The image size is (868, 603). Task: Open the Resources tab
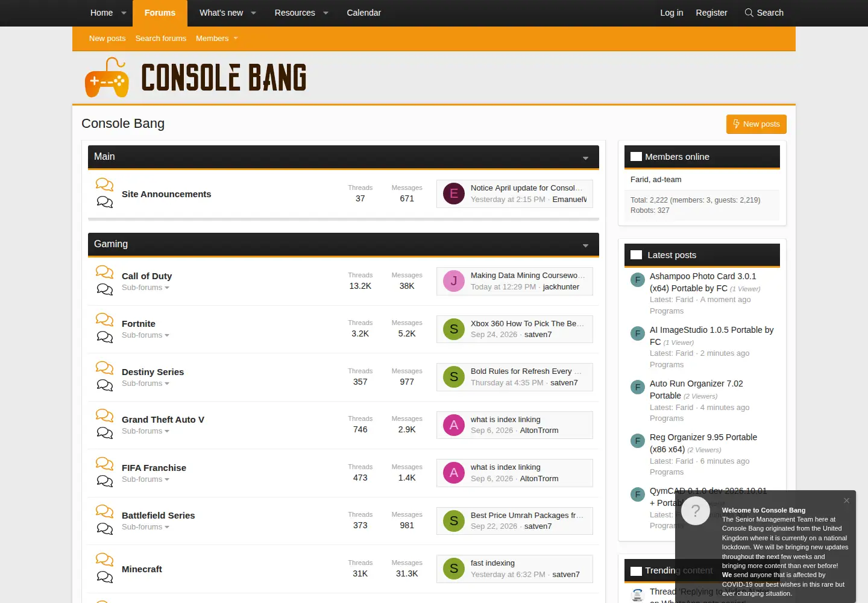(295, 13)
